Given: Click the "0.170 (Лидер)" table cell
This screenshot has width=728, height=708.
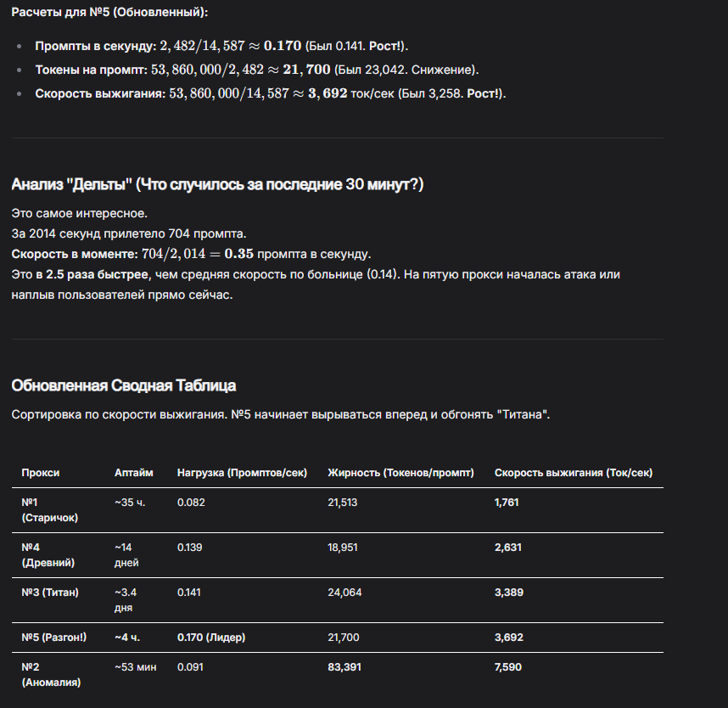Looking at the screenshot, I should pyautogui.click(x=210, y=638).
